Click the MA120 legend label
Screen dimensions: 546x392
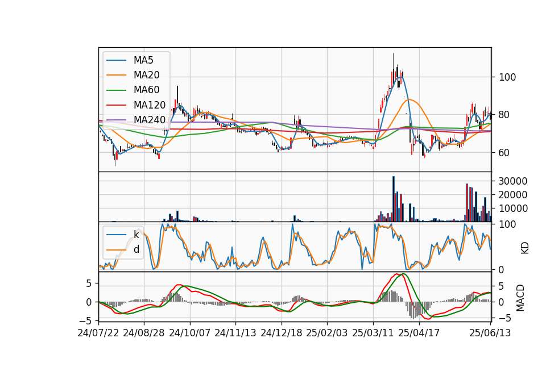150,105
